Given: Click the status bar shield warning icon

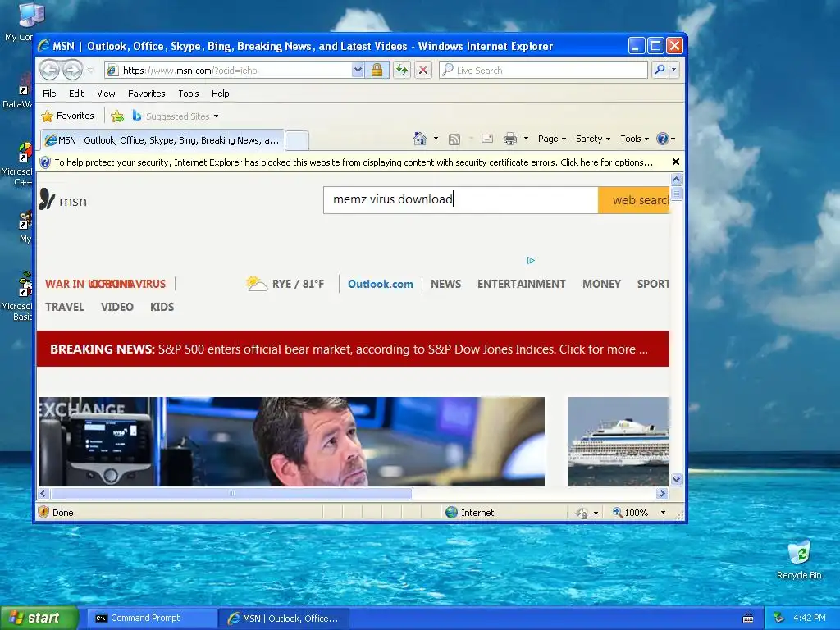Looking at the screenshot, I should (x=44, y=512).
